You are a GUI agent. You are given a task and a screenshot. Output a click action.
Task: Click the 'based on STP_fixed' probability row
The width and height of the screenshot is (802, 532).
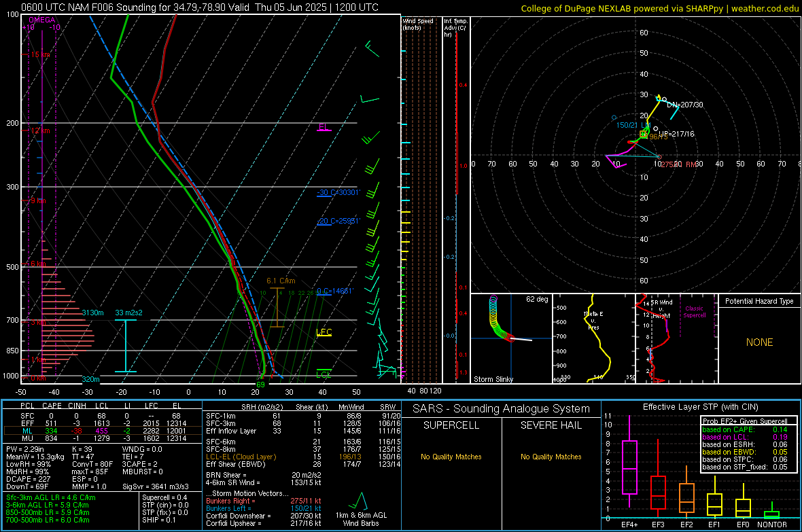(x=745, y=467)
